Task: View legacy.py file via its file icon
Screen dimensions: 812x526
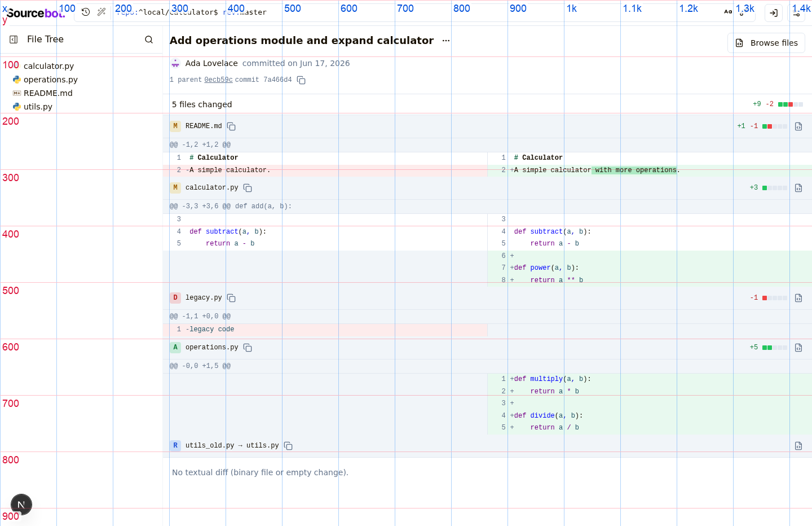Action: point(798,298)
